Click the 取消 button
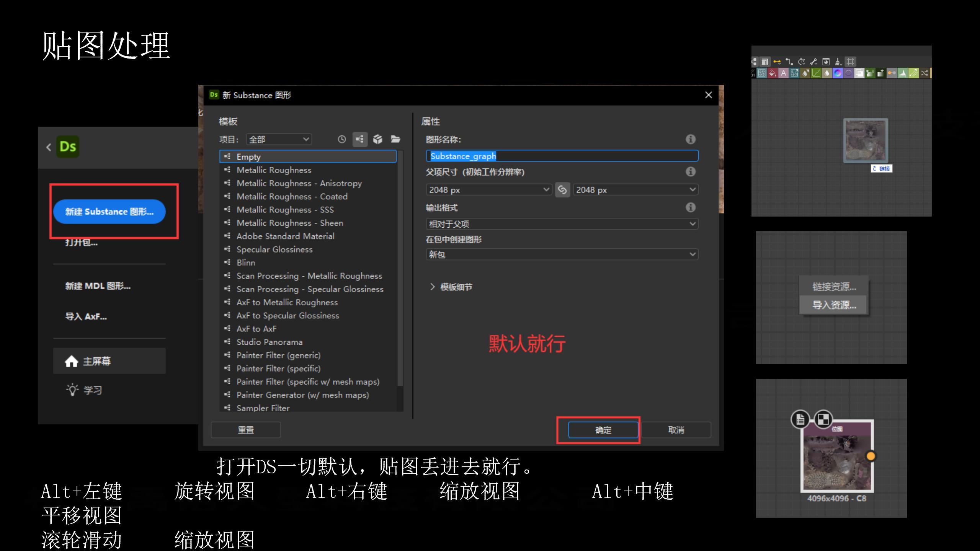This screenshot has width=980, height=551. click(x=676, y=430)
